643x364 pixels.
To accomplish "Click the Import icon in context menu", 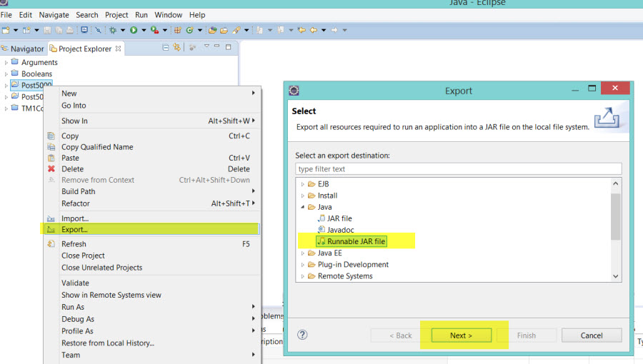I will pos(51,218).
